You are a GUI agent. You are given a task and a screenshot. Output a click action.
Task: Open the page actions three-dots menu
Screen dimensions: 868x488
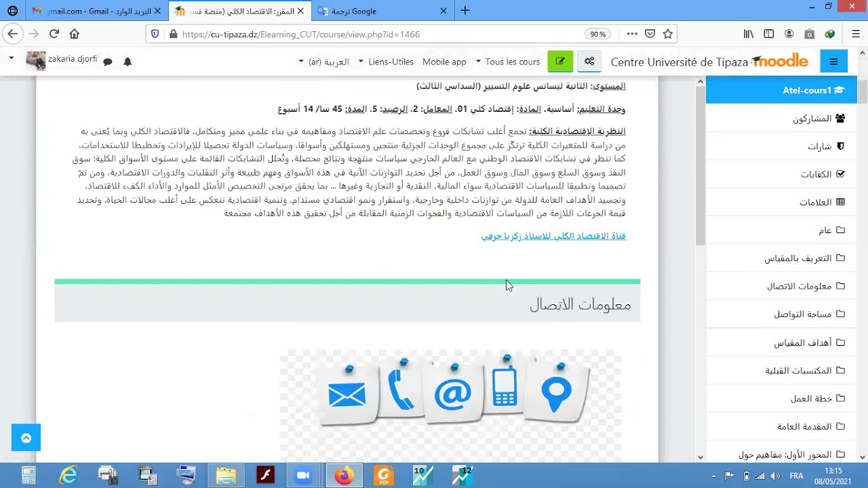point(632,34)
